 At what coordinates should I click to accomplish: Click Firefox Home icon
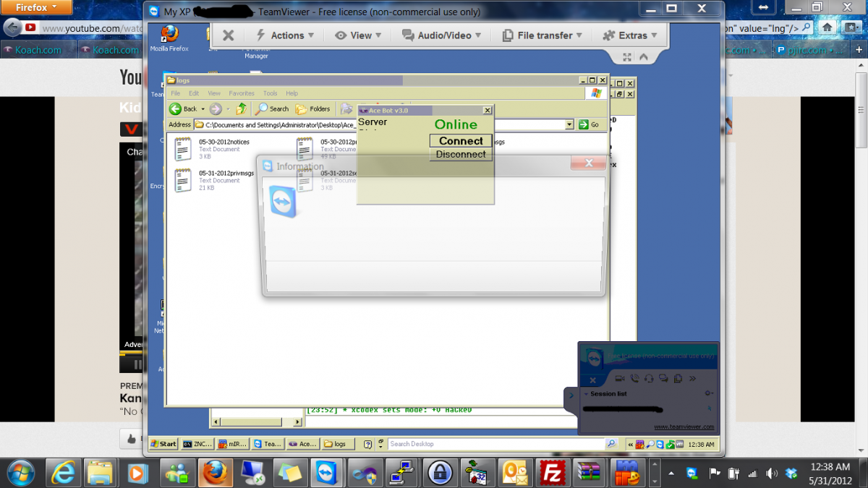pos(827,27)
